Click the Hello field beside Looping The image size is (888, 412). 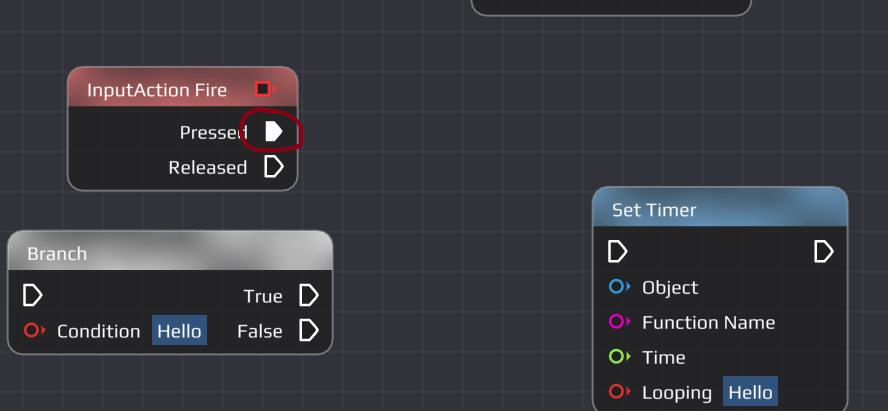click(x=750, y=392)
